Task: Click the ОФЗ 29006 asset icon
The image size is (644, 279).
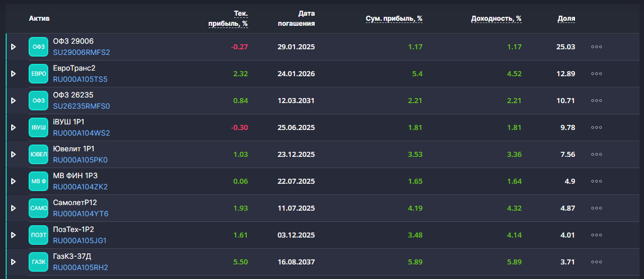Action: [x=38, y=46]
